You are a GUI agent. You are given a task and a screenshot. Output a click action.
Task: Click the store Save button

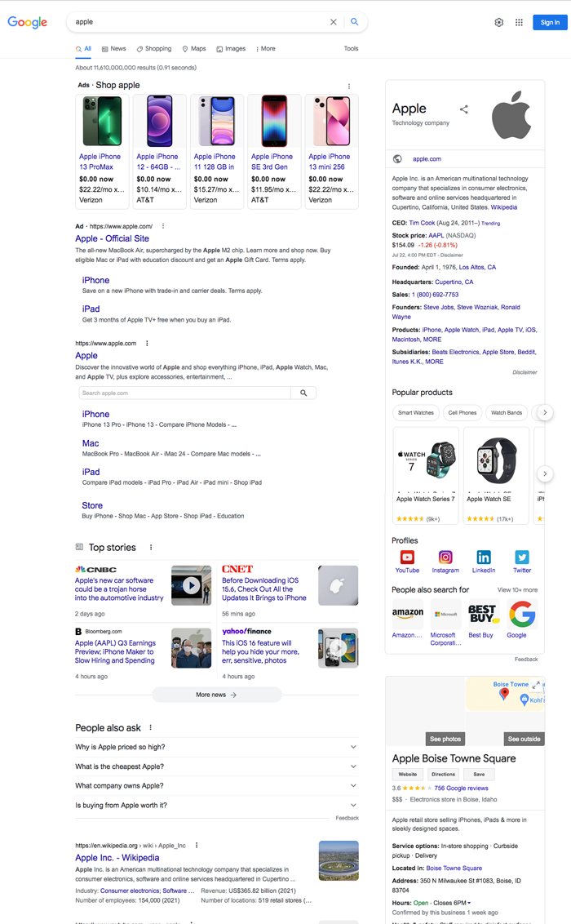point(479,775)
